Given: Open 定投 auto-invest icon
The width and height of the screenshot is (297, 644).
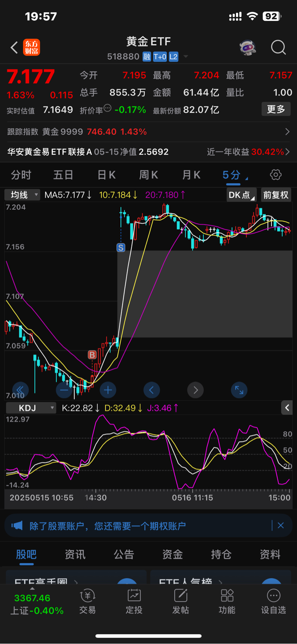Looking at the screenshot, I should (x=134, y=602).
